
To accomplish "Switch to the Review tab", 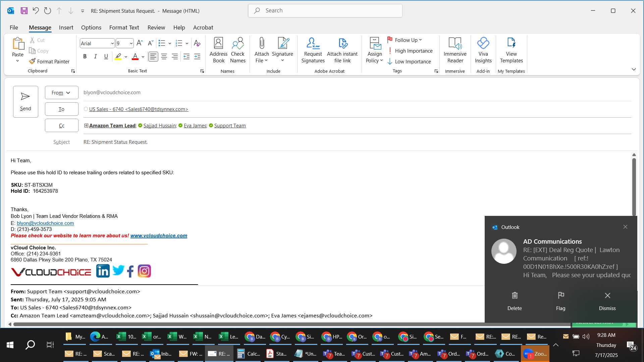I will 156,27.
